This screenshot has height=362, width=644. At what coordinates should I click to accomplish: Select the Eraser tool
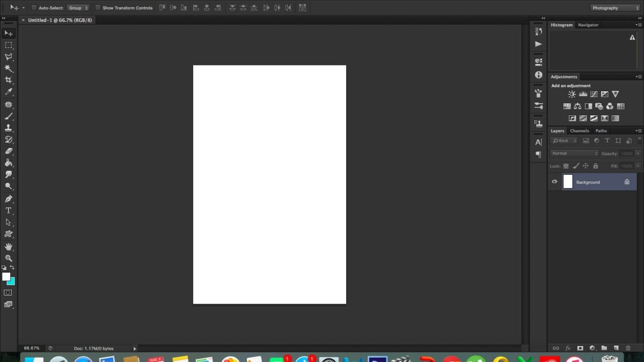(x=9, y=151)
